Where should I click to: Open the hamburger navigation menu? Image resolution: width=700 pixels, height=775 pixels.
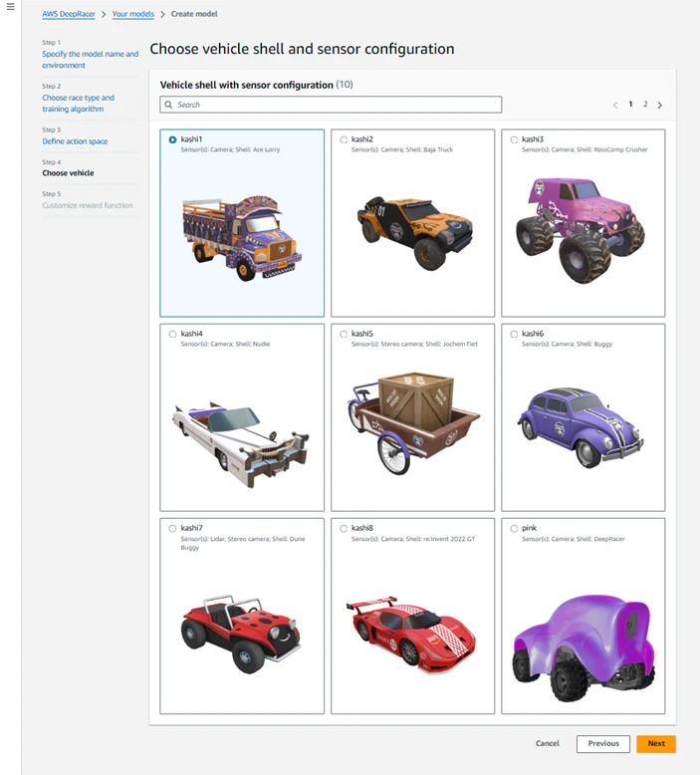coord(10,7)
